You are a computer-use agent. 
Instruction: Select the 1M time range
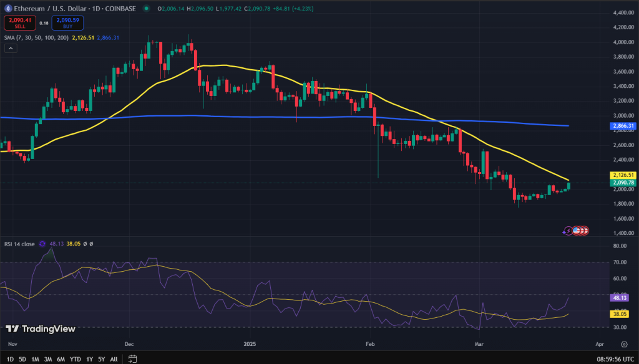tap(36, 359)
